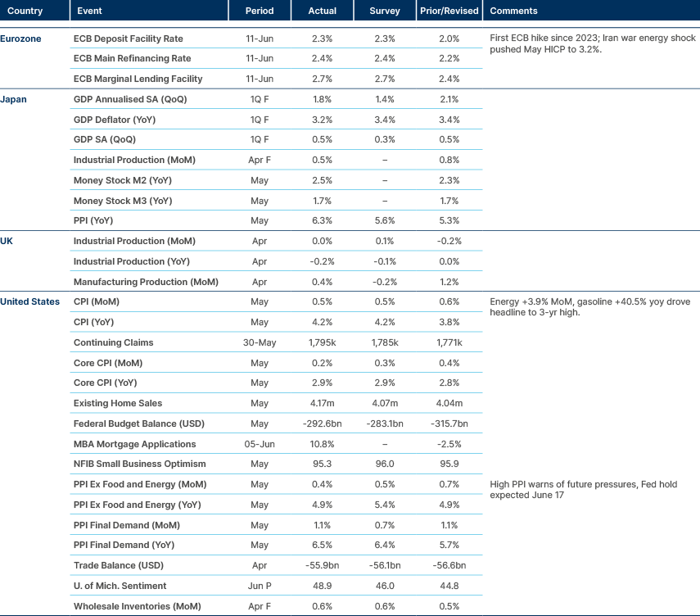Image resolution: width=700 pixels, height=616 pixels.
Task: Click ECB Main Refinancing Rate event
Action: 132,58
